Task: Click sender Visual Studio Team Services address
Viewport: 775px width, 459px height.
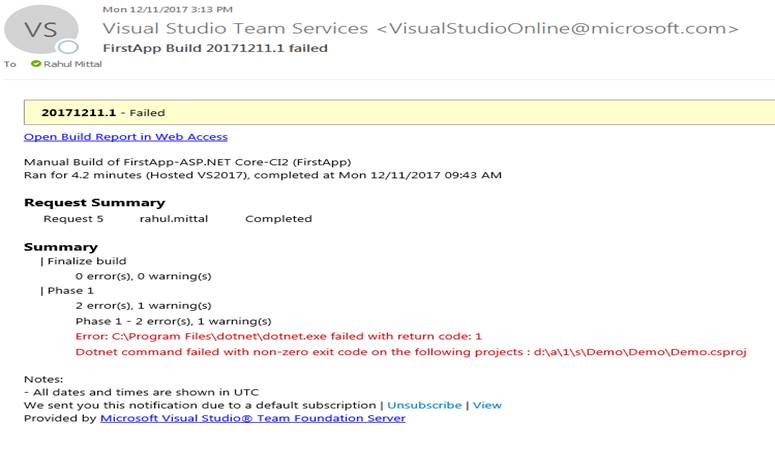Action: (420, 29)
